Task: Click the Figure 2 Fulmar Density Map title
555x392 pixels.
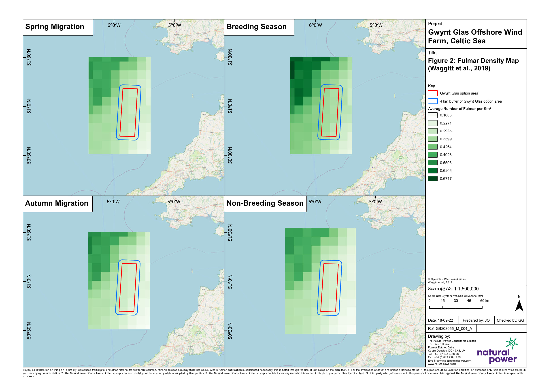Action: pyautogui.click(x=473, y=64)
